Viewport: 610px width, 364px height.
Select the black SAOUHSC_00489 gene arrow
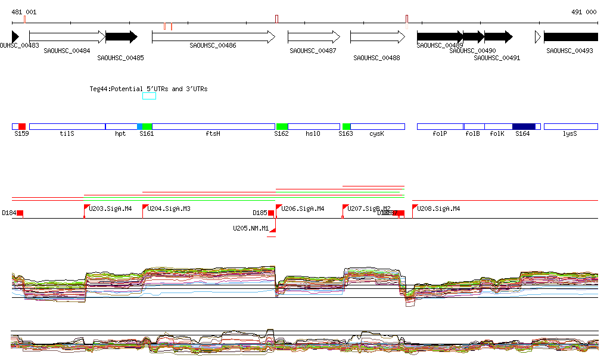[440, 37]
